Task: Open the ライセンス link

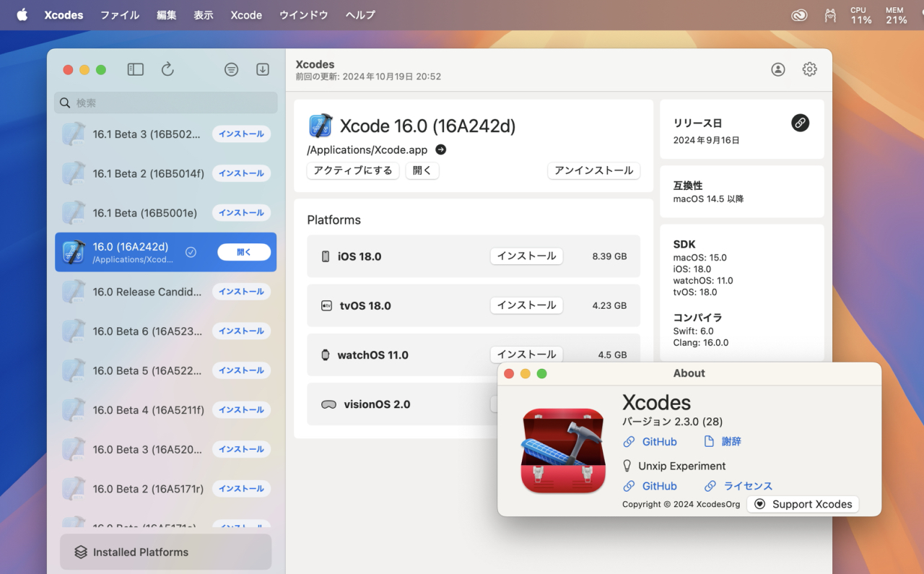Action: pos(738,486)
